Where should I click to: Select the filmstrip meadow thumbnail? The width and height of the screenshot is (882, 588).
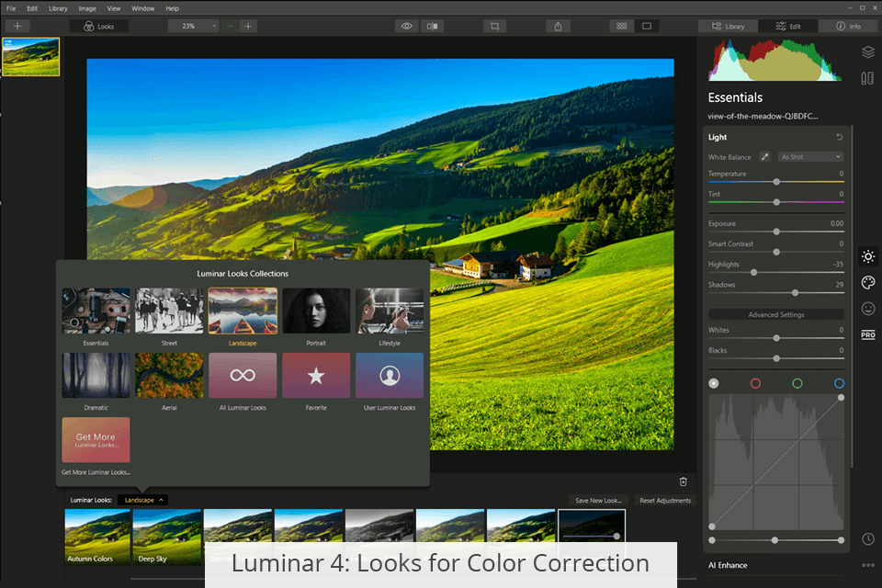(x=31, y=57)
